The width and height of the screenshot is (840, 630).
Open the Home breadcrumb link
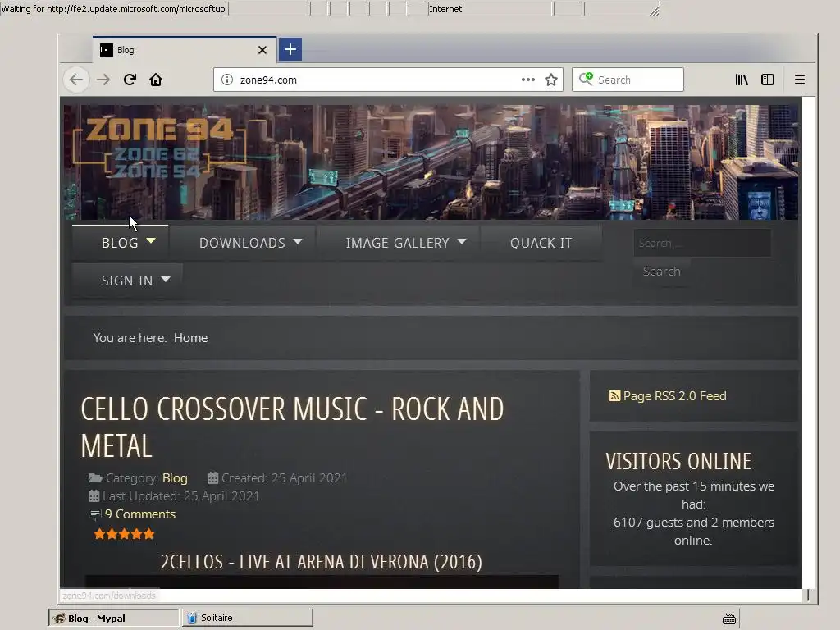point(190,337)
